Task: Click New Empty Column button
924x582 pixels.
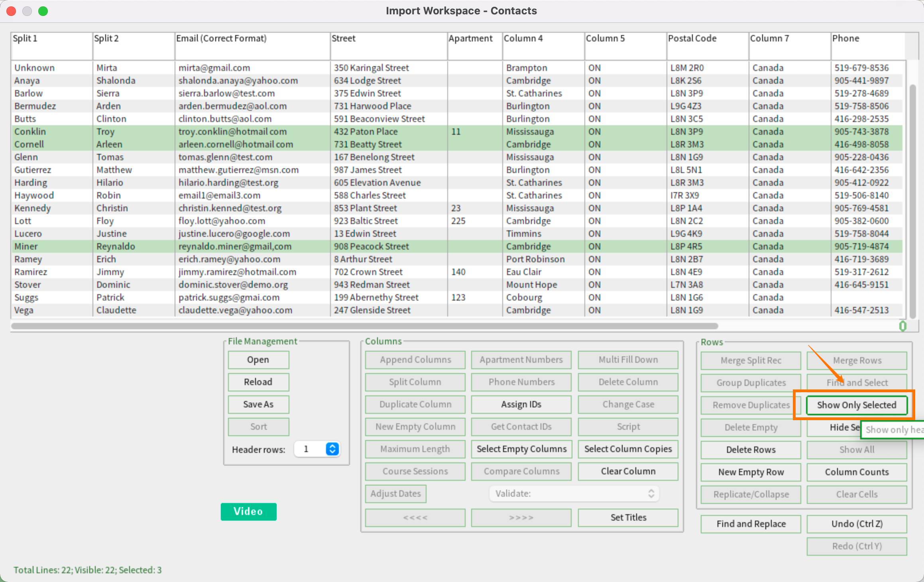Action: pyautogui.click(x=415, y=427)
